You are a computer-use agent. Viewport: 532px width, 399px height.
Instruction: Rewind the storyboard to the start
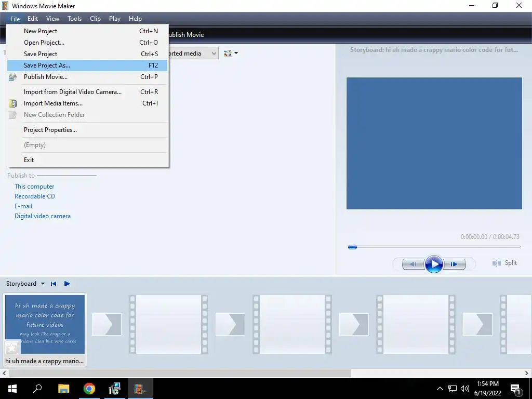pos(54,284)
